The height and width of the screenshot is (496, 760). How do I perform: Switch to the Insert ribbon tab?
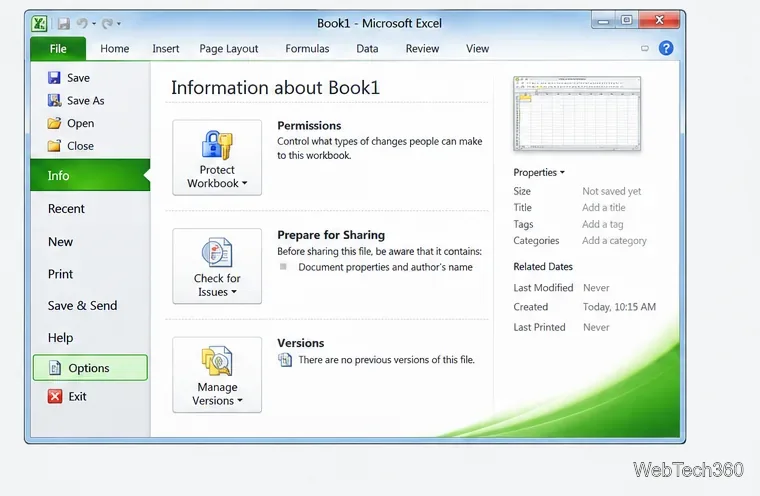point(166,48)
